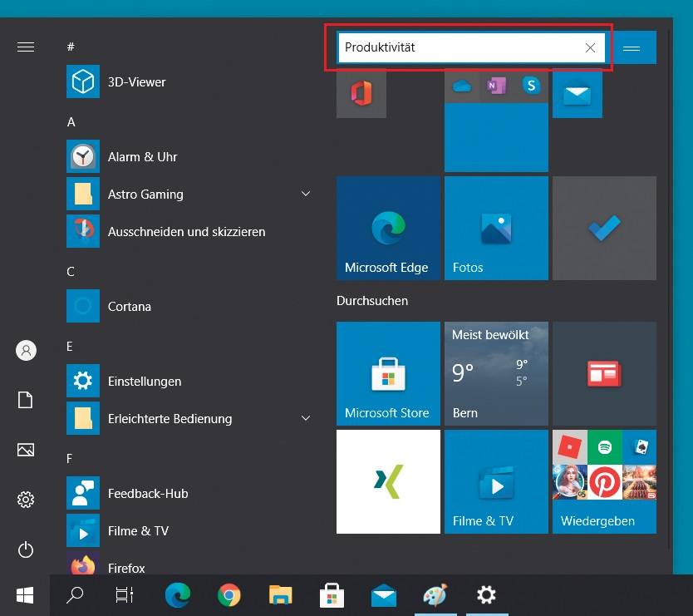The height and width of the screenshot is (616, 693).
Task: Open the Bern weather tile
Action: [x=496, y=373]
